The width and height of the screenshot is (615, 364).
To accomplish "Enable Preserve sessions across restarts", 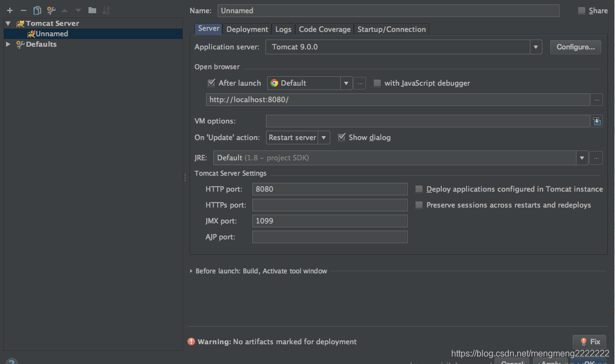I will pyautogui.click(x=419, y=205).
